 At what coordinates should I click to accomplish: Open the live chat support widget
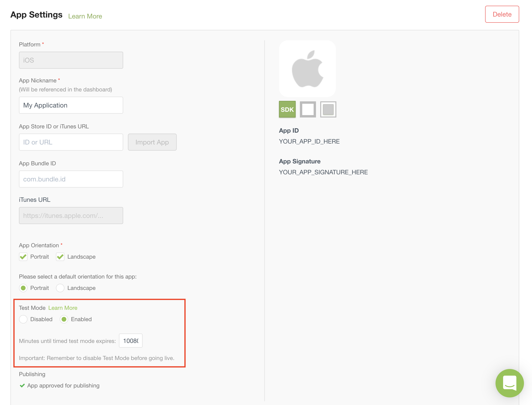[509, 383]
